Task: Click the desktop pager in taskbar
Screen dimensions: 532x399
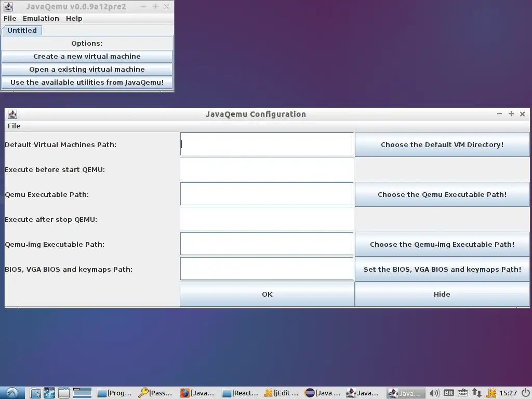Action: pos(83,393)
